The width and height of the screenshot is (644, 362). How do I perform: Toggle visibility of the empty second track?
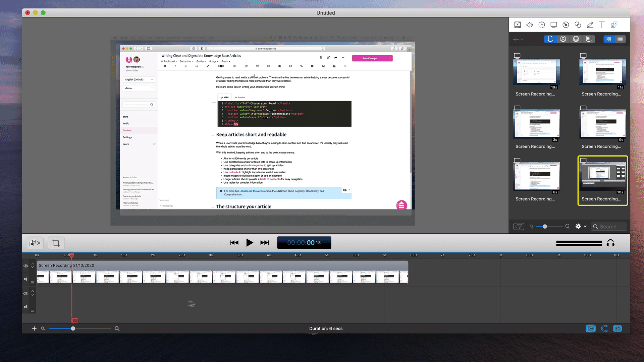point(26,293)
